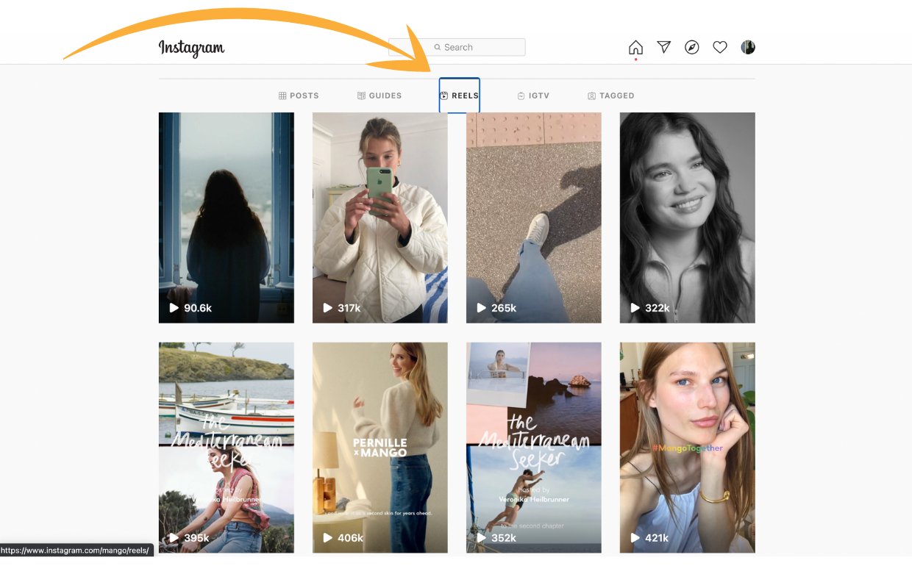Viewport: 912px width, 588px height.
Task: Click the play icon beside 317k
Action: coord(328,308)
